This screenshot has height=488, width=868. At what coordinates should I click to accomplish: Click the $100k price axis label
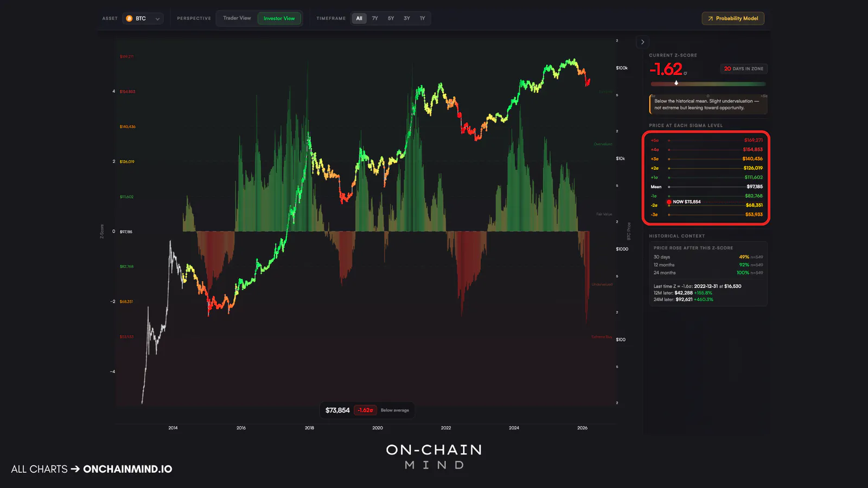tap(622, 68)
